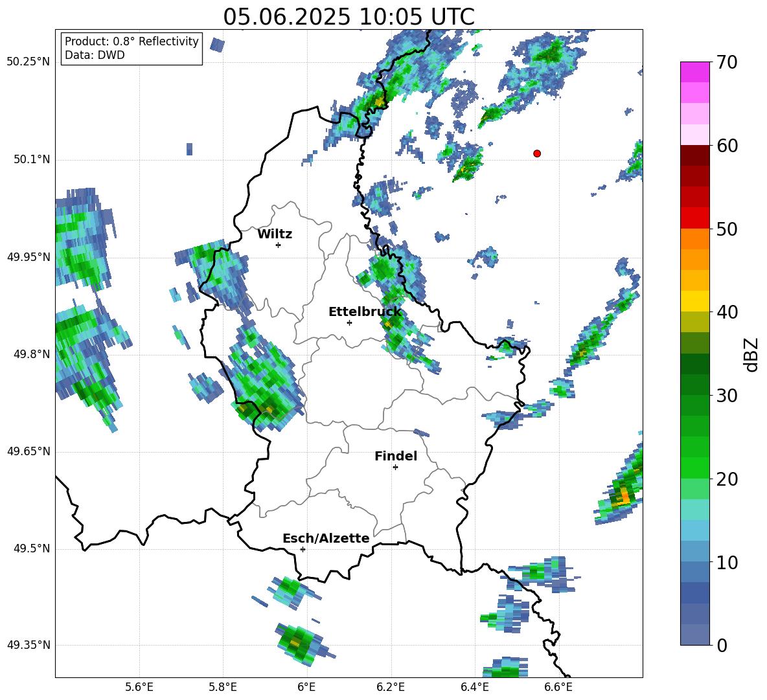The width and height of the screenshot is (767, 700).
Task: Click colorbar tick value 50
Action: [727, 229]
